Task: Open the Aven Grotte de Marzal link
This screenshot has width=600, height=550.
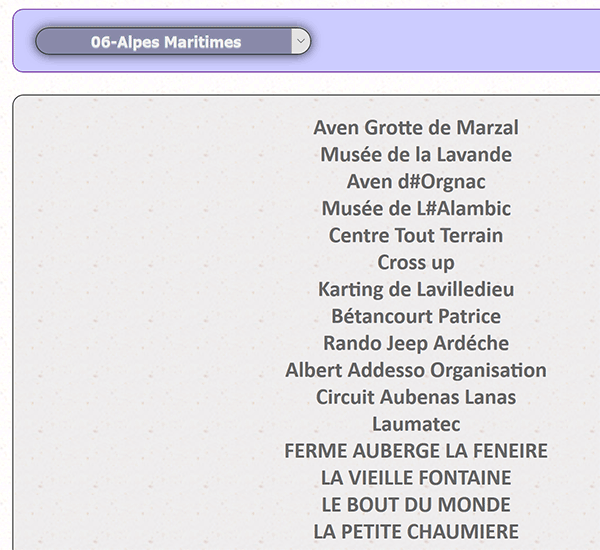Action: coord(416,127)
